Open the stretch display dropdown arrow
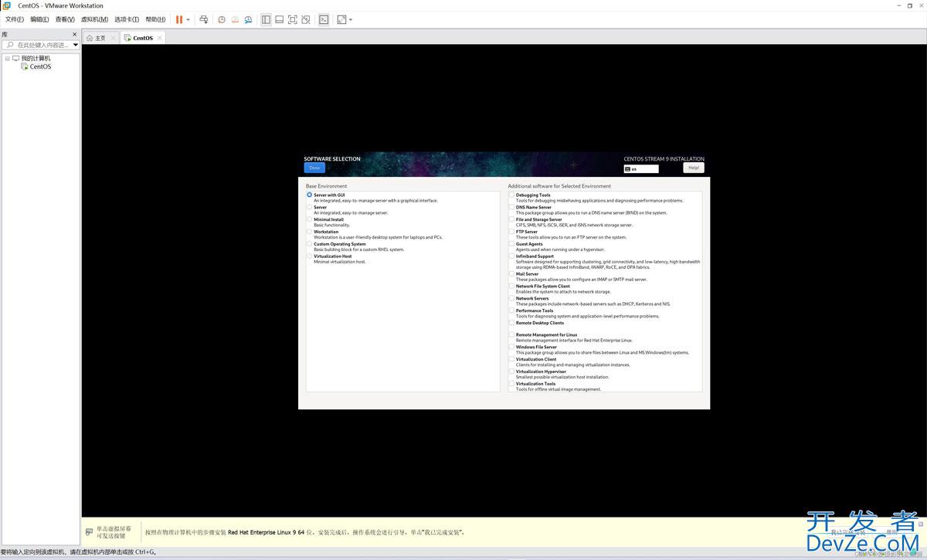 click(351, 19)
